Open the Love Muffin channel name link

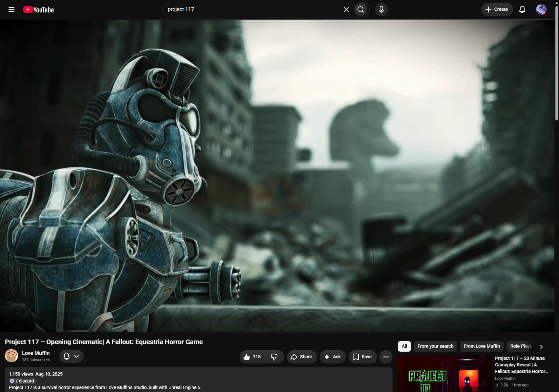(x=36, y=353)
